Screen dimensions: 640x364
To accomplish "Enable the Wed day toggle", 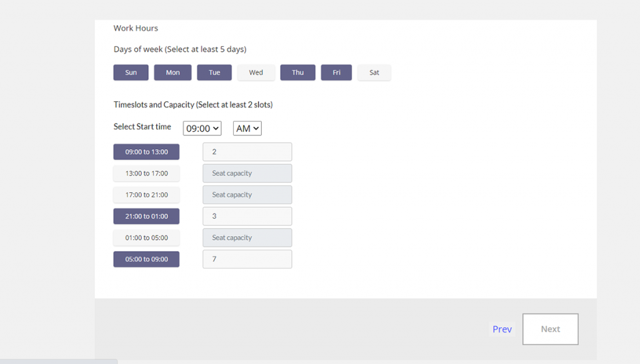I will (x=256, y=72).
